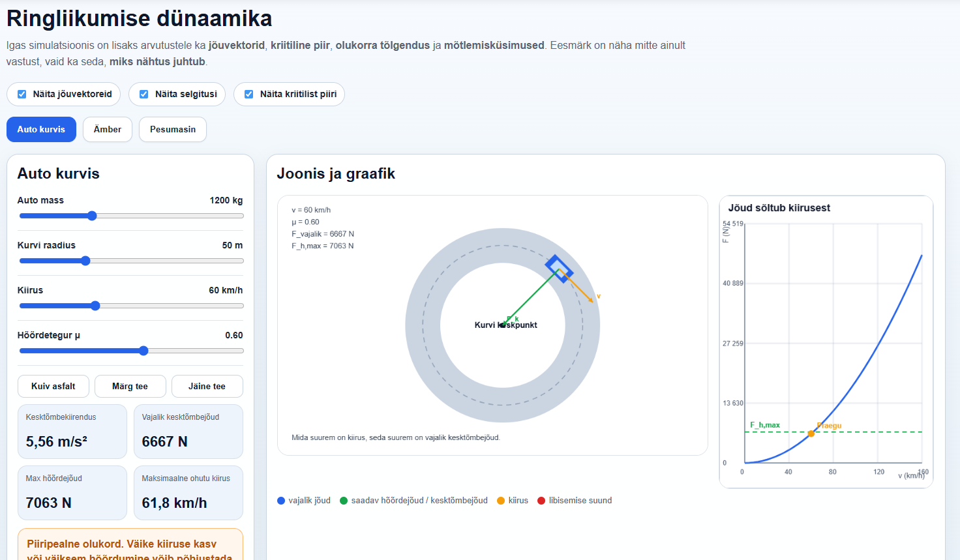960x560 pixels.
Task: Uncheck the 'Näita kriitilist piiri' checkbox
Action: [249, 94]
